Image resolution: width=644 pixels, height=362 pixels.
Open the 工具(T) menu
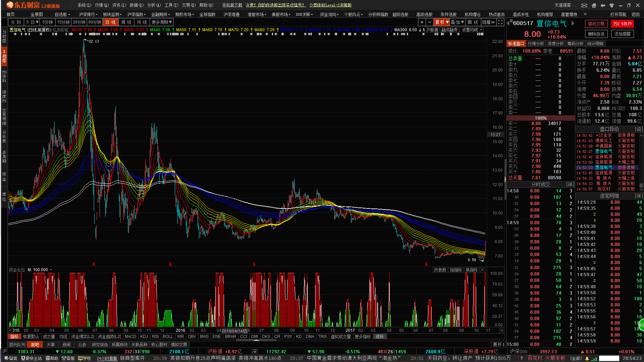click(x=171, y=5)
